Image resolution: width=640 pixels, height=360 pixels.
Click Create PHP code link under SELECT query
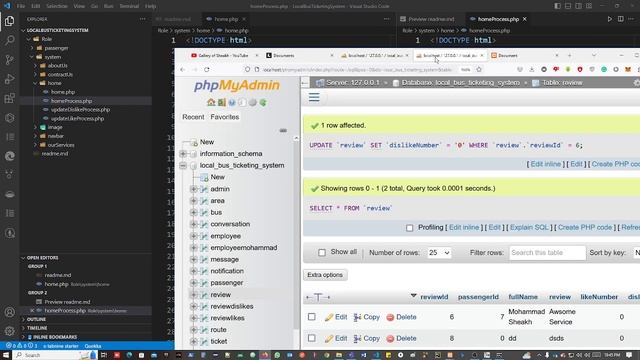tap(585, 227)
